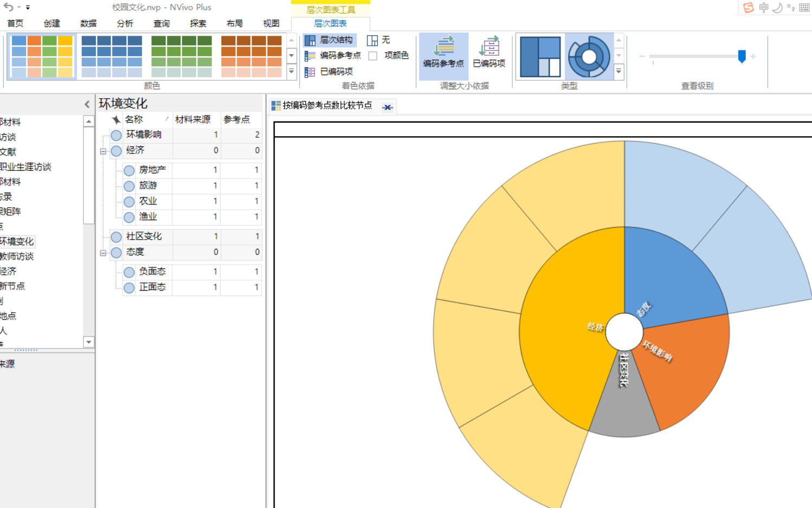Increase view level with plus button

(x=753, y=56)
